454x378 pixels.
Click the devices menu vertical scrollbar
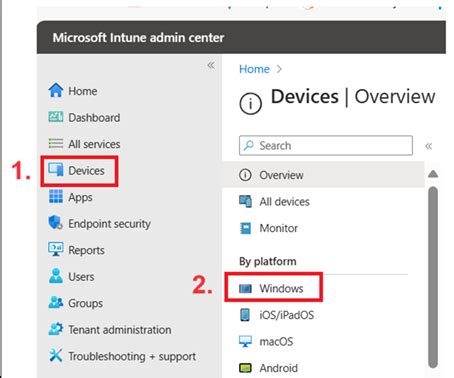pyautogui.click(x=433, y=277)
